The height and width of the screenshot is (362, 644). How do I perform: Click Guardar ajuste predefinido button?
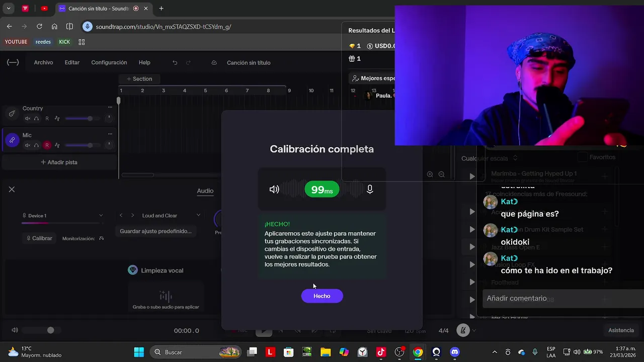pyautogui.click(x=155, y=231)
